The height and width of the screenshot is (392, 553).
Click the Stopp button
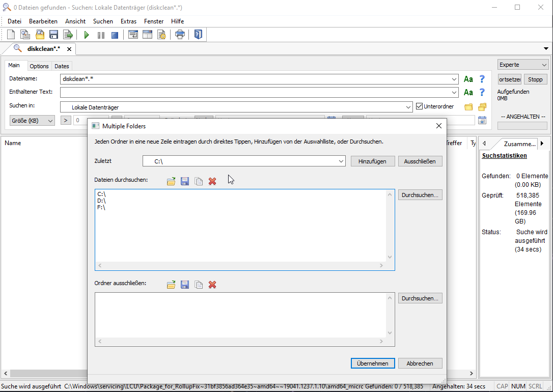click(535, 79)
